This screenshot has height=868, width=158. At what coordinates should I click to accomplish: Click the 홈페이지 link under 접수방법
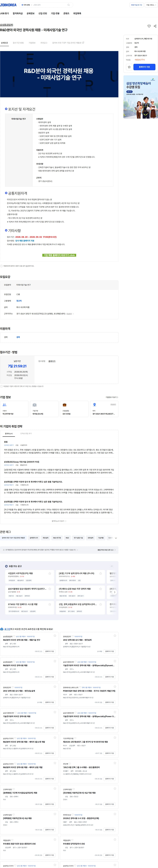tap(52, 361)
